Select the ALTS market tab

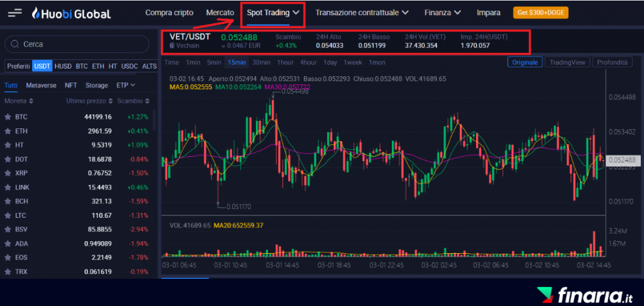[149, 66]
